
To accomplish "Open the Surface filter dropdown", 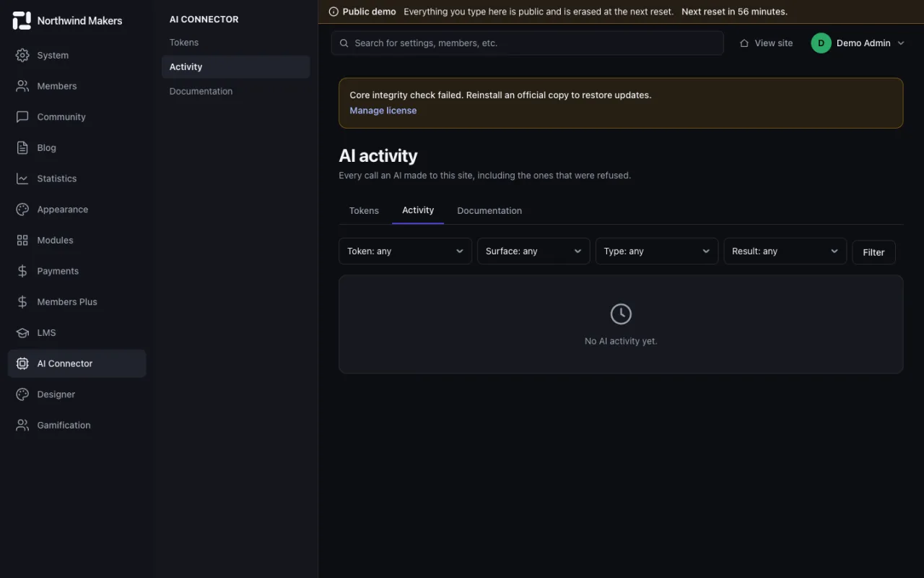I will pos(533,251).
